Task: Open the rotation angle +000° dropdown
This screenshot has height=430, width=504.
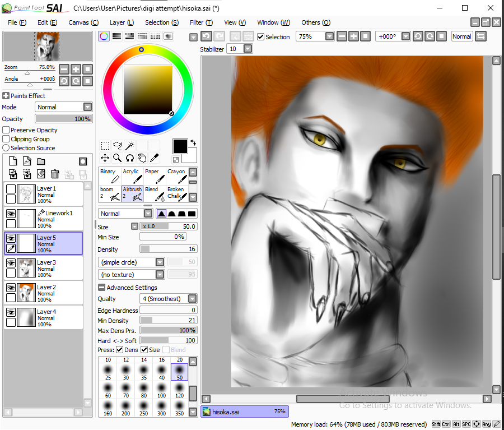Action: 405,36
